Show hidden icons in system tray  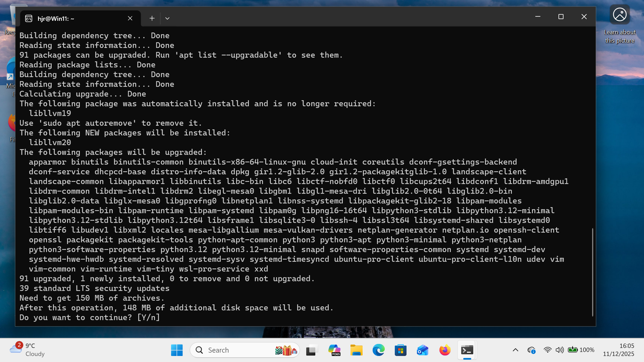(516, 350)
